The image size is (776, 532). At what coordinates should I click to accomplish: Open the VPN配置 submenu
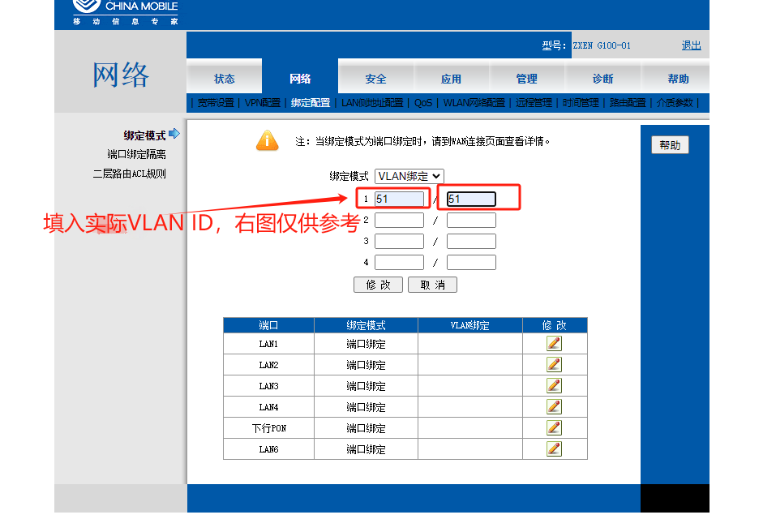click(x=262, y=103)
